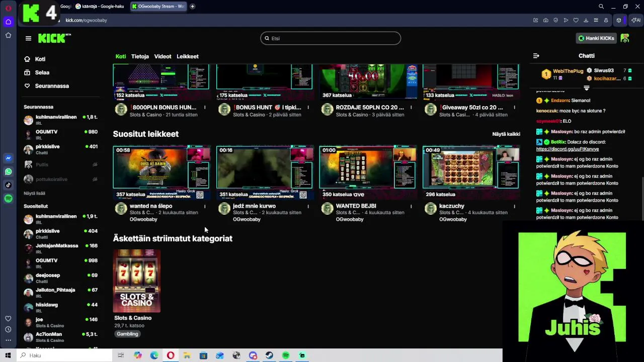The width and height of the screenshot is (644, 362).
Task: Click 'Näytä lisää' under Seurannassa list
Action: [x=34, y=193]
